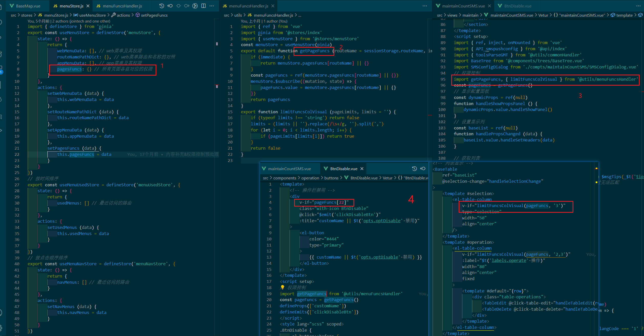
Task: Expand the 'template' breadcrumb in maintainCountSMS.vue
Action: click(x=624, y=15)
